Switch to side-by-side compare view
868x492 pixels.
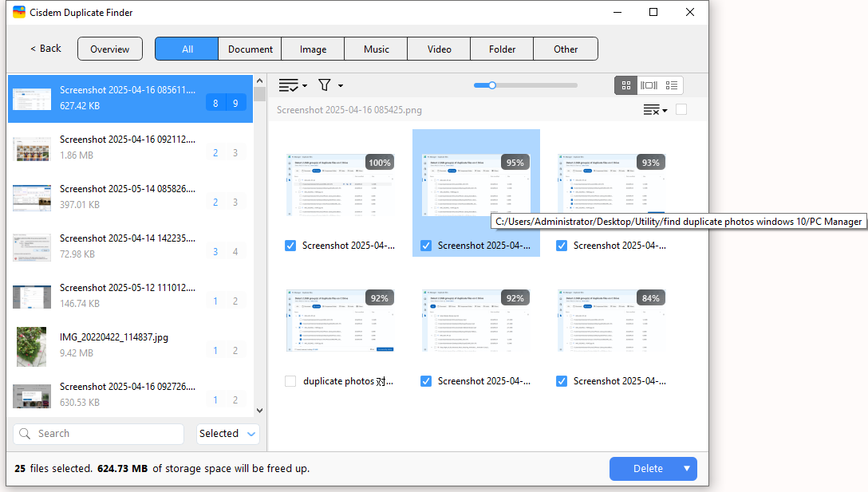(649, 85)
